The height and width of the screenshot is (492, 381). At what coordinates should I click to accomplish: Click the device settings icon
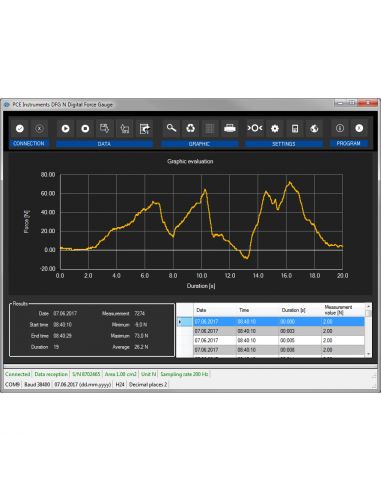(x=295, y=128)
